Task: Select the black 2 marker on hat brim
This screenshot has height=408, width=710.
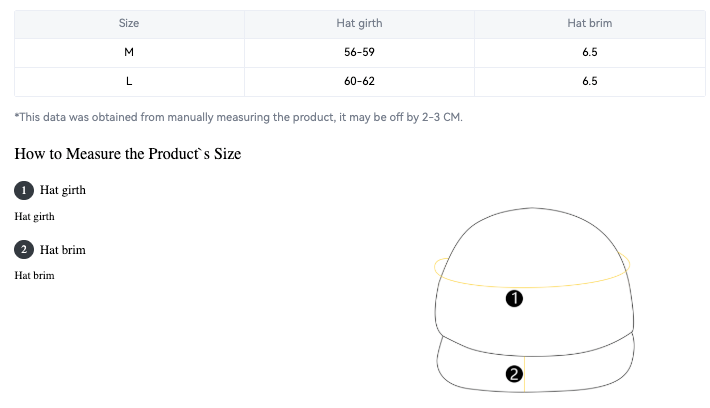Action: (514, 374)
